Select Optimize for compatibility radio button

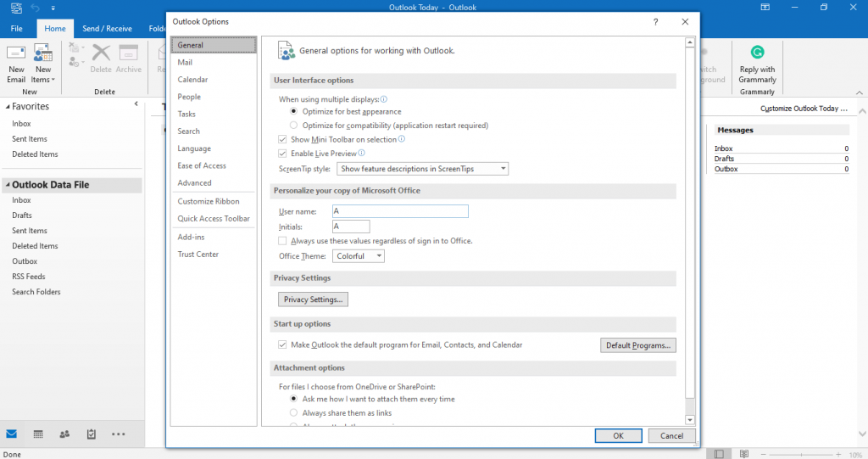pos(293,126)
